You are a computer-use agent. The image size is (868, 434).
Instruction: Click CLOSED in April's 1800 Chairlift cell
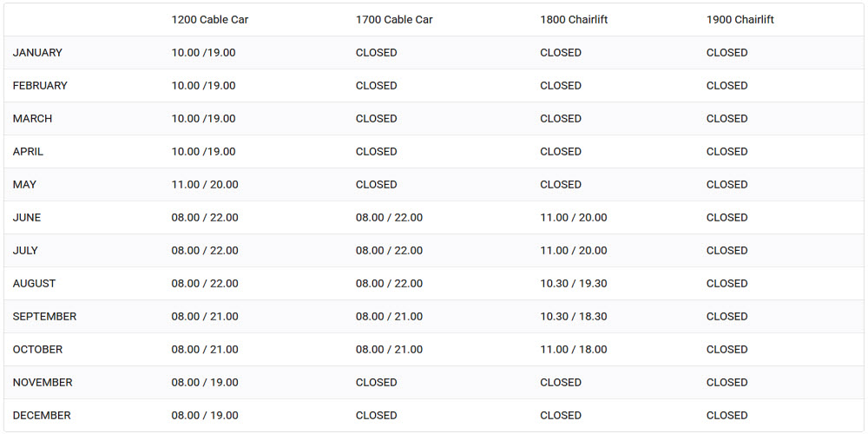(561, 152)
